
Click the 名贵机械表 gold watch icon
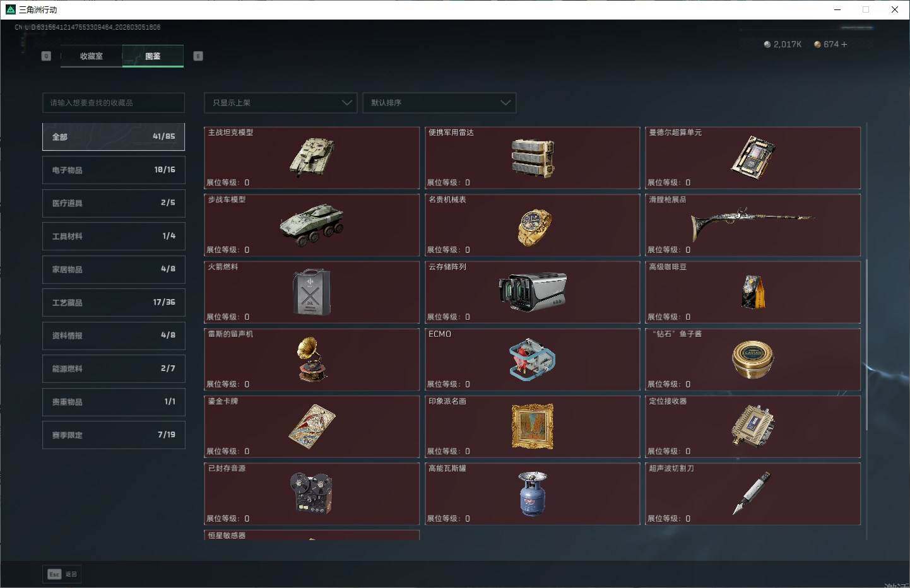(x=534, y=227)
